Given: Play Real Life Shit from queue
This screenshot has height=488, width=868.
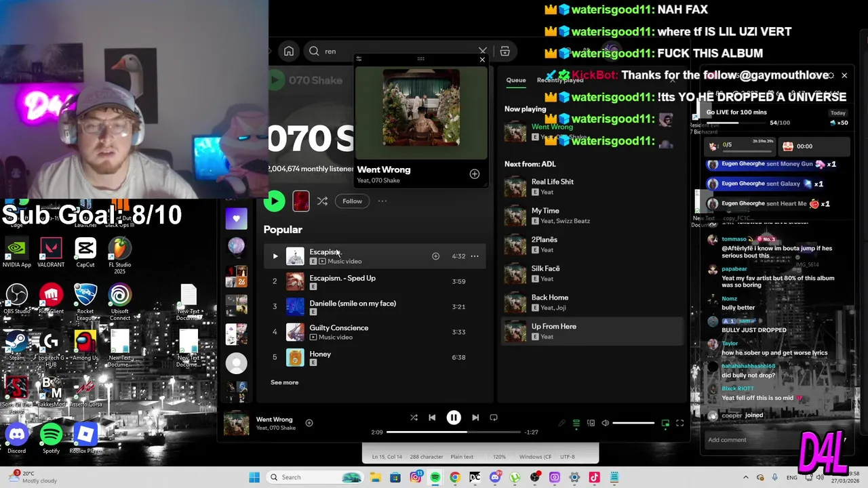Looking at the screenshot, I should click(592, 186).
